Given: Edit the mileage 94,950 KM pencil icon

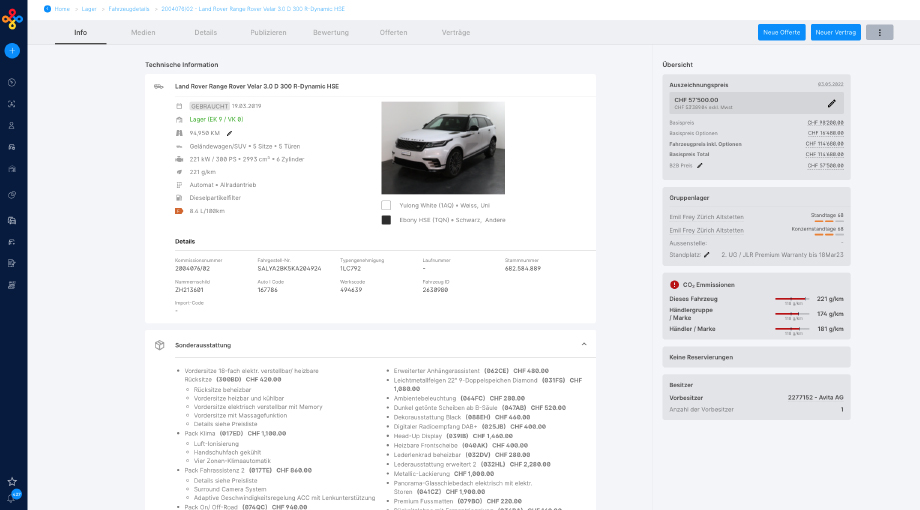Looking at the screenshot, I should click(x=229, y=133).
